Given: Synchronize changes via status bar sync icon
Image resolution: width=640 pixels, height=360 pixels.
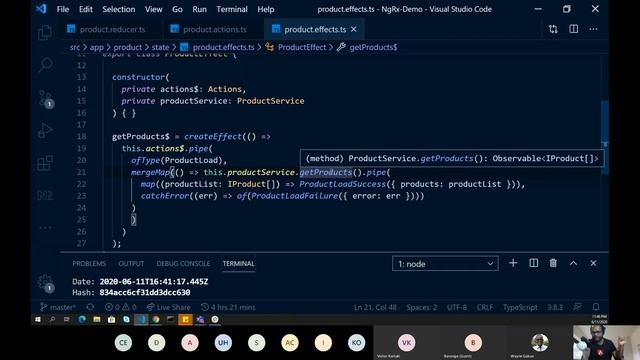Looking at the screenshot, I should pyautogui.click(x=90, y=307).
